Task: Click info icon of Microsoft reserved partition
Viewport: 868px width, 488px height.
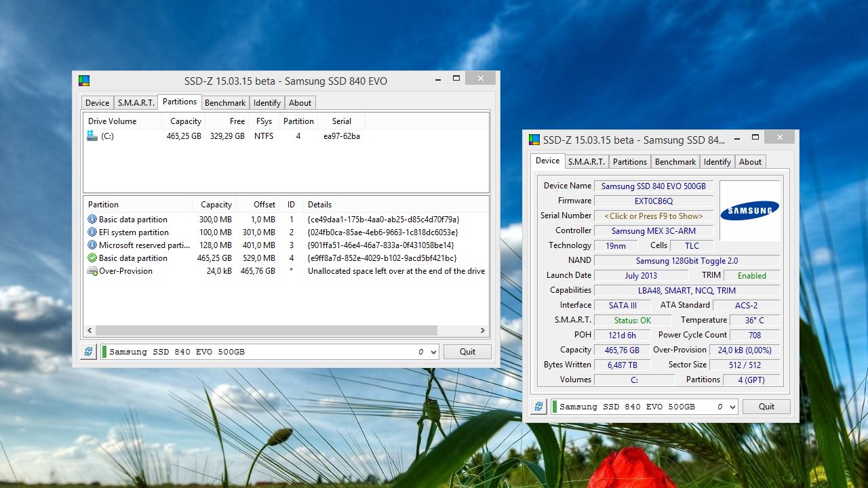Action: (92, 245)
